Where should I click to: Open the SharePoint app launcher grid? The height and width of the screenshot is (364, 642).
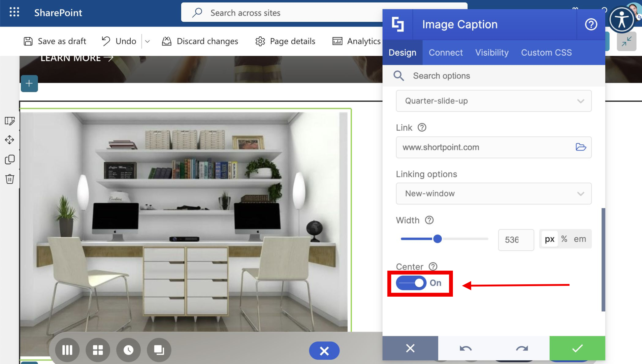(14, 12)
